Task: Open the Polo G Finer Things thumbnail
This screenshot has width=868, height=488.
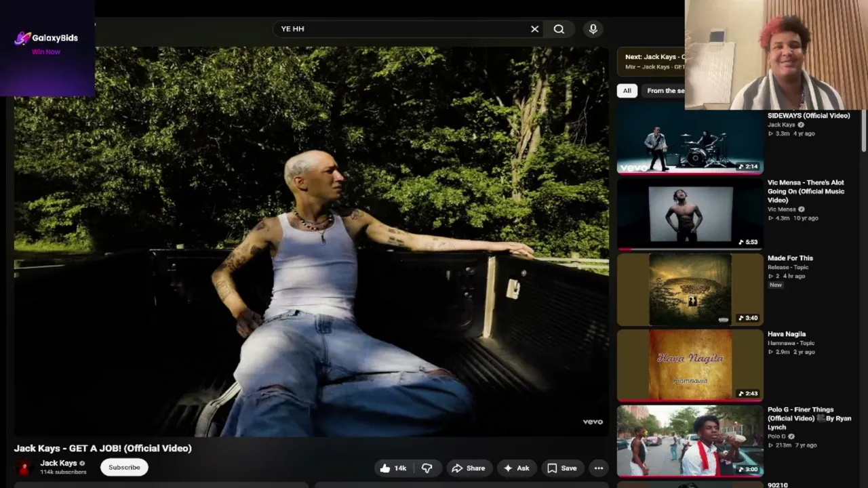Action: coord(690,441)
